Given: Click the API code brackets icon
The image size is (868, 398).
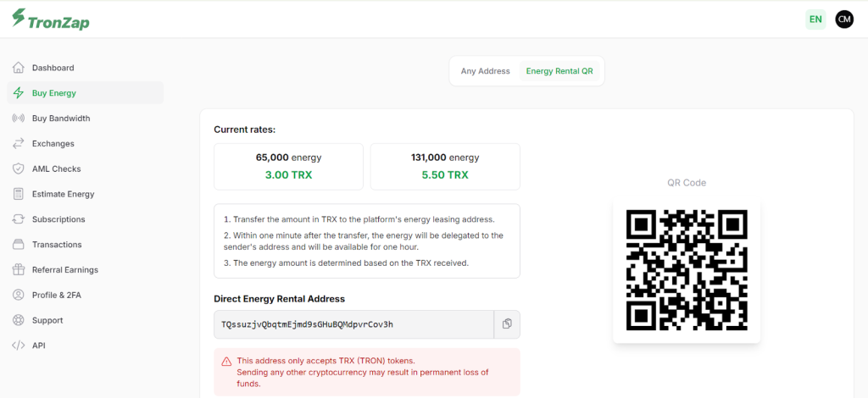Looking at the screenshot, I should 18,345.
